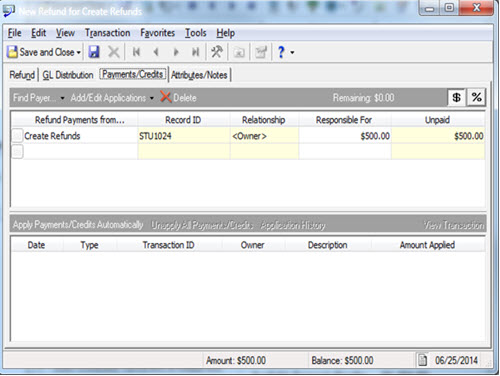The image size is (500, 376).
Task: Click the Create Refunds payer cell
Action: tap(80, 136)
